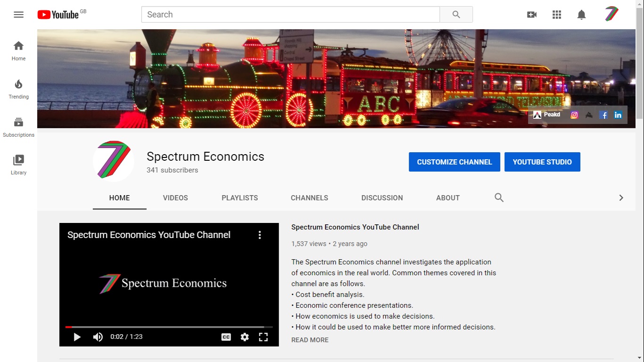Viewport: 644px width, 362px height.
Task: Go to Home in the sidebar
Action: (x=18, y=51)
